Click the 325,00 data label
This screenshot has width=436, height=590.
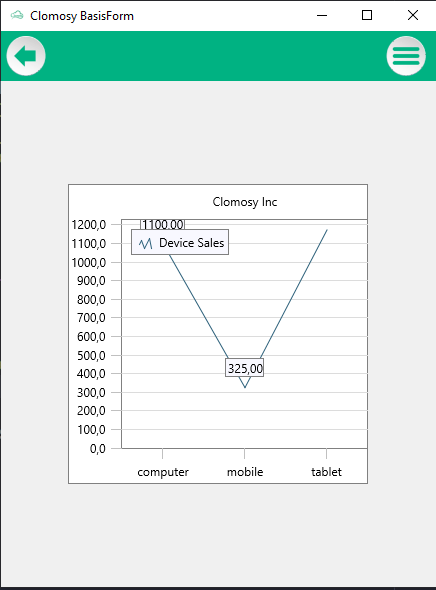coord(245,368)
